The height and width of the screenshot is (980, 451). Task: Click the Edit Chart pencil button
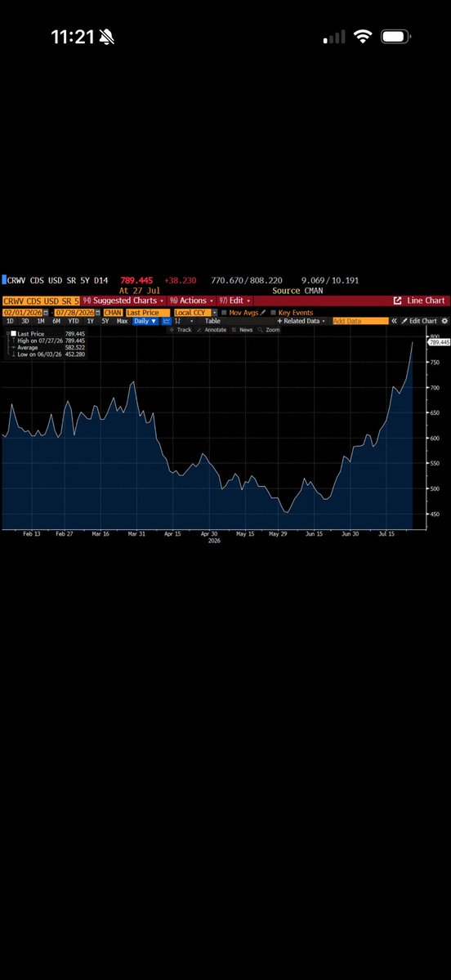(418, 321)
